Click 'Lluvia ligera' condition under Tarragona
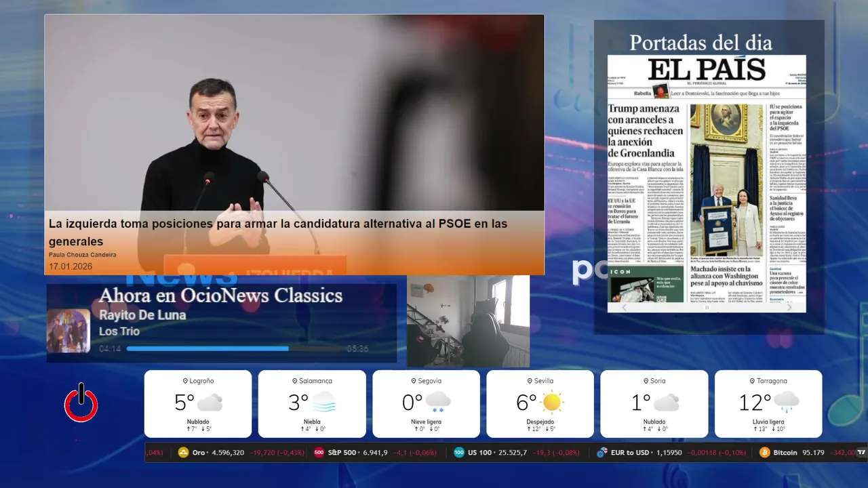Screen dimensions: 868x488 [768, 422]
